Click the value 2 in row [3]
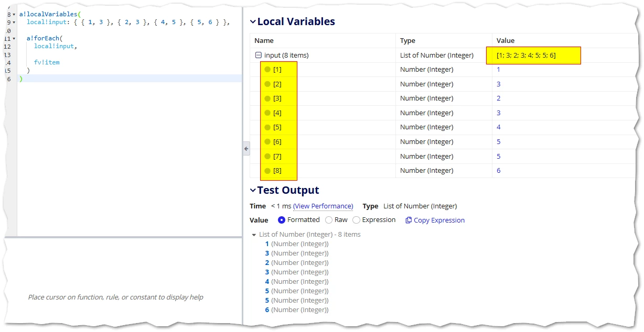 coord(498,98)
